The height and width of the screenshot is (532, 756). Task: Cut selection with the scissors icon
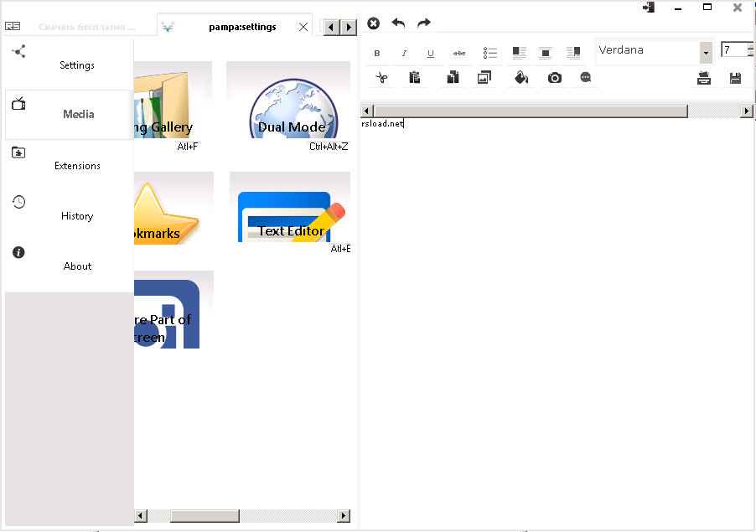pos(381,78)
